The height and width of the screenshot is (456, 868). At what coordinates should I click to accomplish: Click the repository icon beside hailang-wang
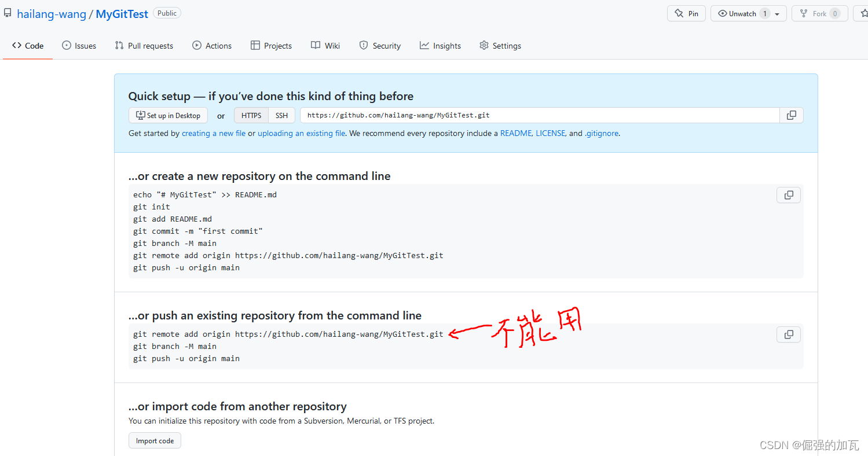point(8,13)
